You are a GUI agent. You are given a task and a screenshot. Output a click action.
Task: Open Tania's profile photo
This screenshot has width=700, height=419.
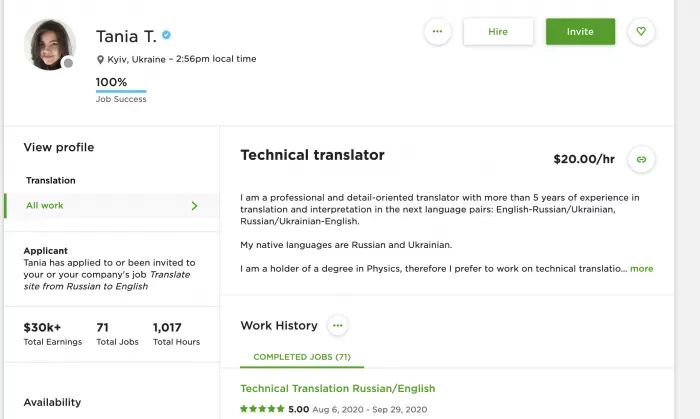(x=50, y=45)
